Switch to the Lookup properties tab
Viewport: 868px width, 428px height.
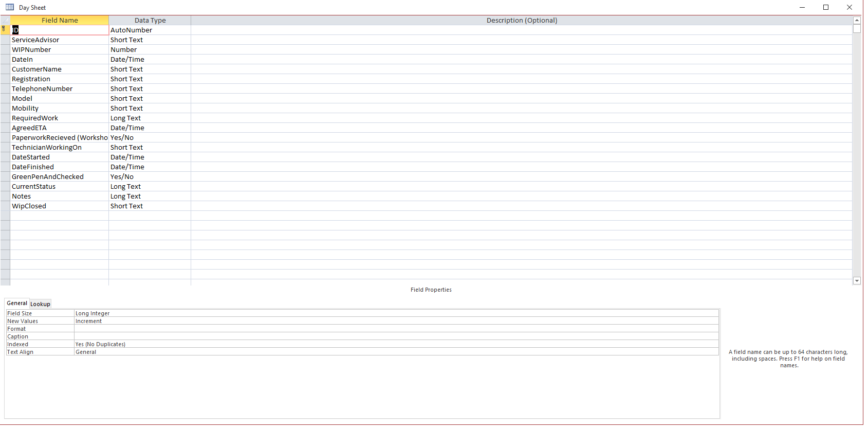pos(40,304)
